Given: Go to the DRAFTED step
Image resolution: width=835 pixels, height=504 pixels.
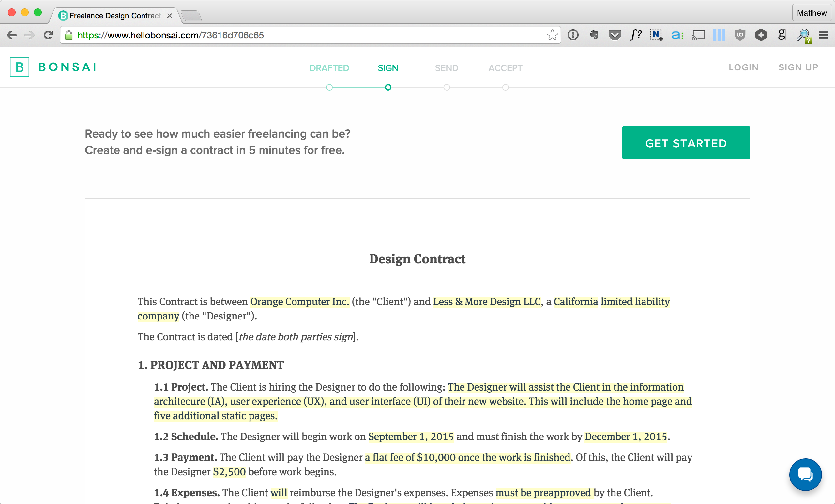Looking at the screenshot, I should 329,68.
